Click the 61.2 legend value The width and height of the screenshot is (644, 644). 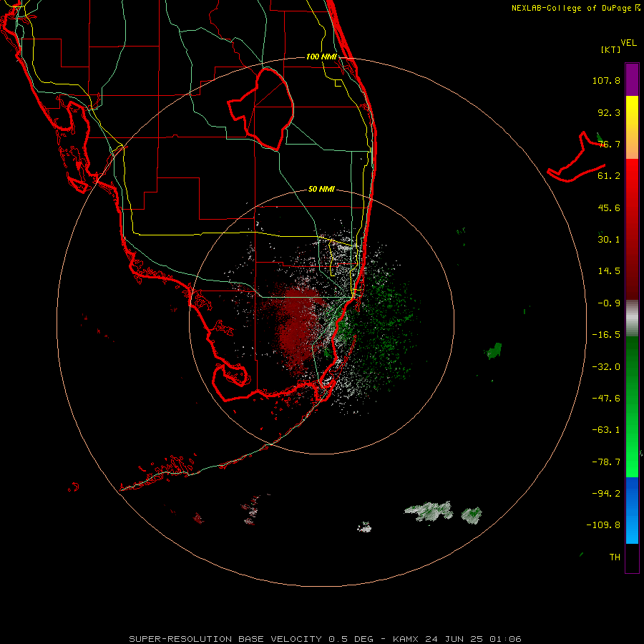coord(609,176)
